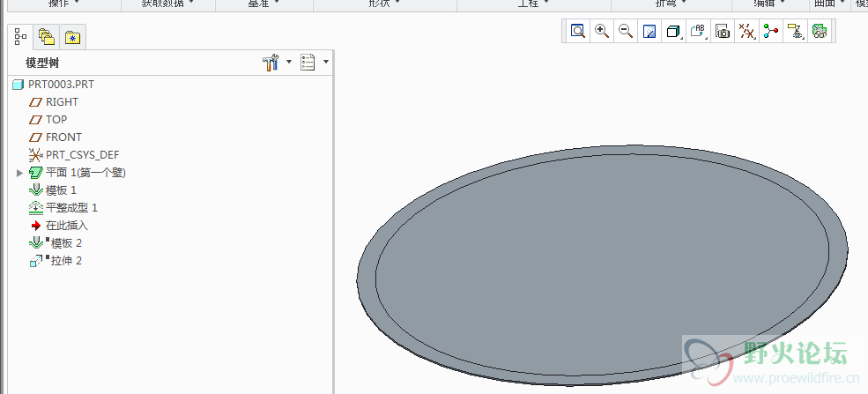Click the Repaint screen icon
The width and height of the screenshot is (868, 394).
coord(649,31)
